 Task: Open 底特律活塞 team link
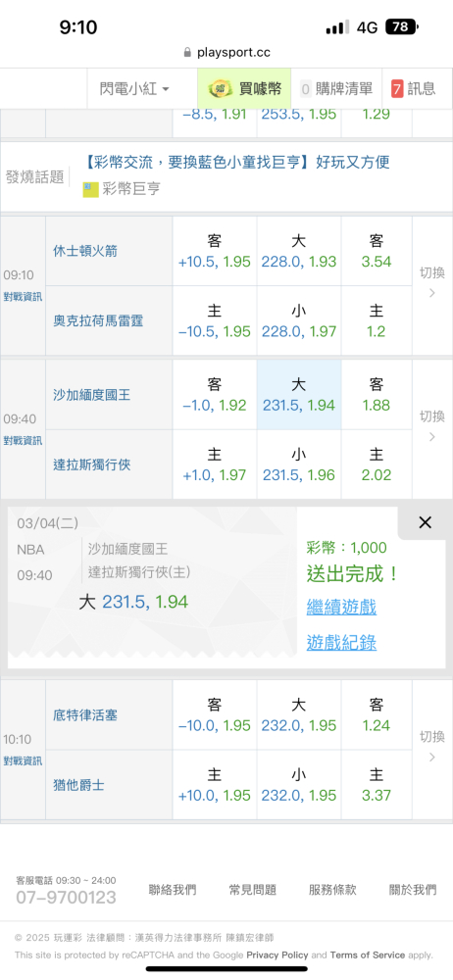click(85, 715)
